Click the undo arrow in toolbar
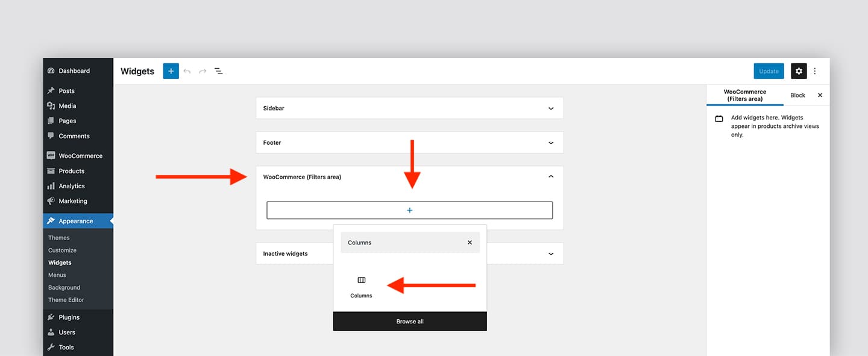The image size is (868, 356). 187,71
